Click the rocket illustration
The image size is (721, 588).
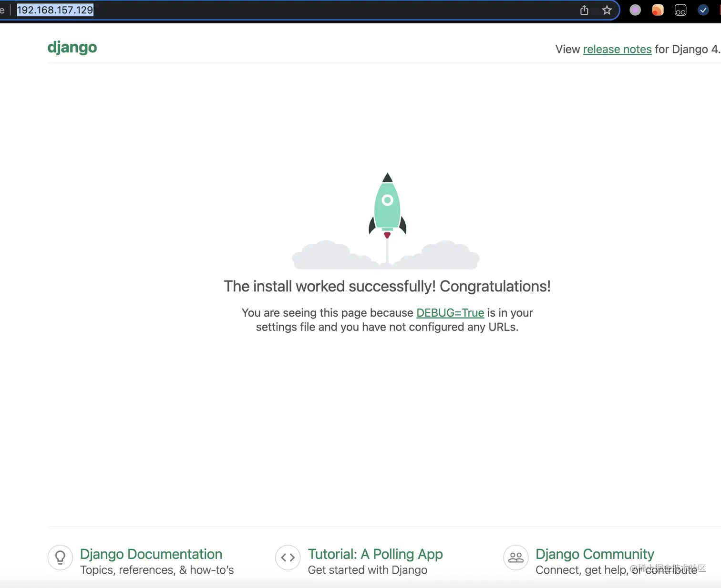[386, 221]
